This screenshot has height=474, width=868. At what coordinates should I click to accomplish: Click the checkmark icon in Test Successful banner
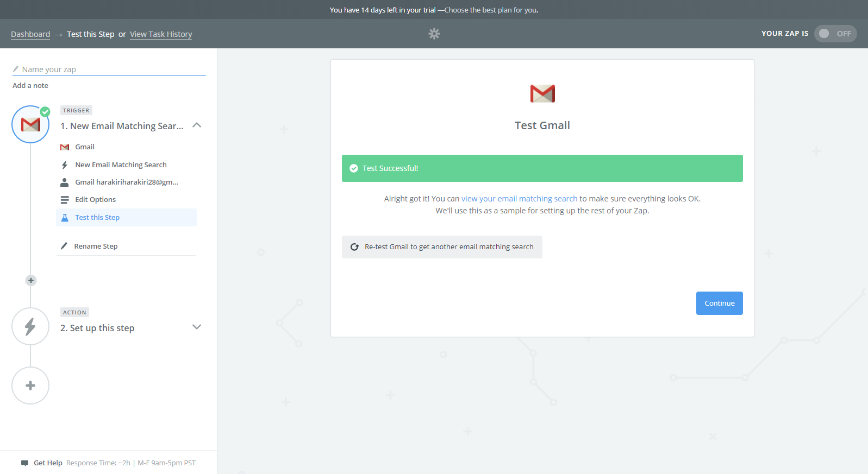coord(353,168)
